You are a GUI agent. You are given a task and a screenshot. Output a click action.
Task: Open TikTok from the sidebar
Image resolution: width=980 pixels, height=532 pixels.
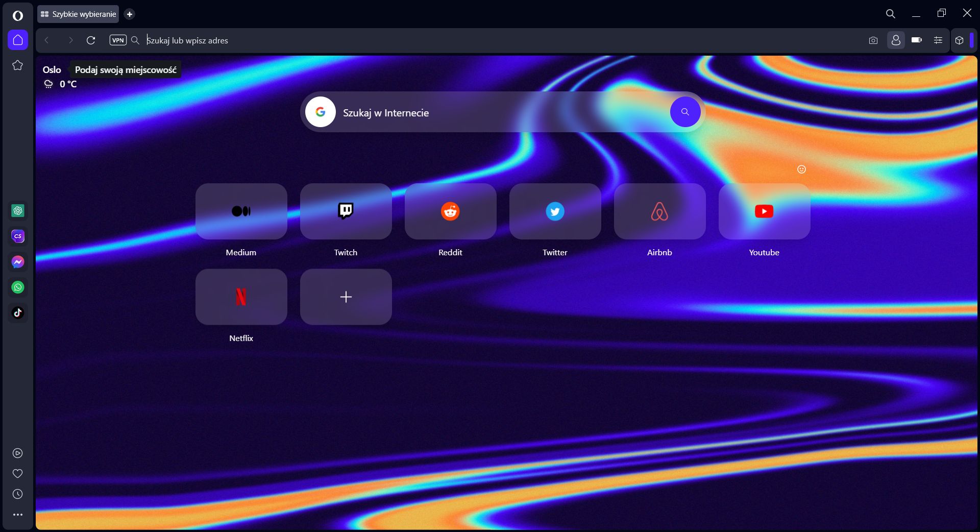[x=18, y=313]
